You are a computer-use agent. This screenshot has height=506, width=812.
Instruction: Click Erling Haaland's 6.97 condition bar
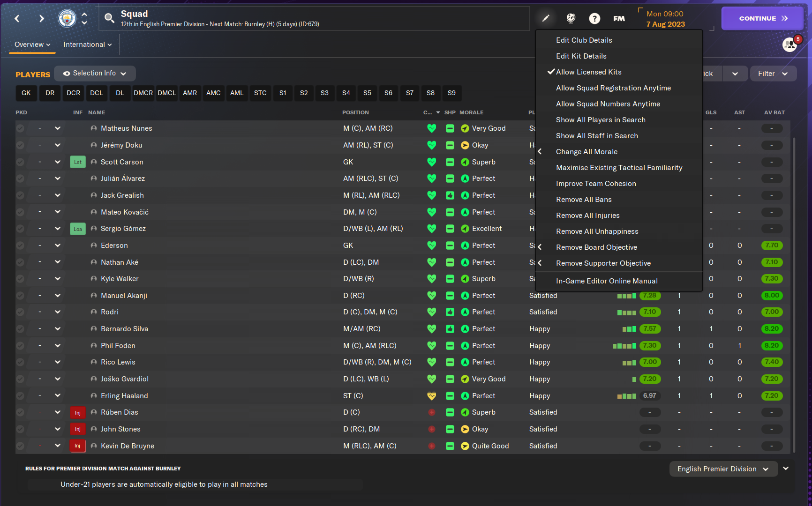click(x=650, y=395)
